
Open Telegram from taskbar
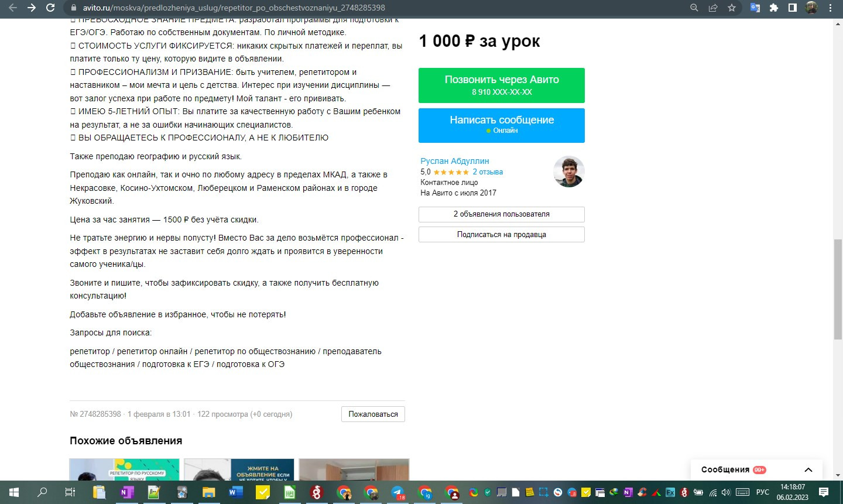(x=398, y=492)
